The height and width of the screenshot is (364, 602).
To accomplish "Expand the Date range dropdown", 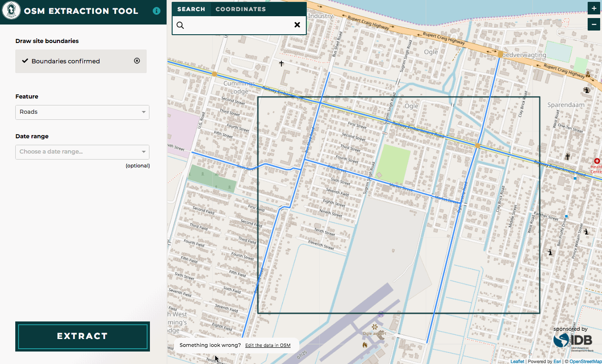I will (82, 152).
